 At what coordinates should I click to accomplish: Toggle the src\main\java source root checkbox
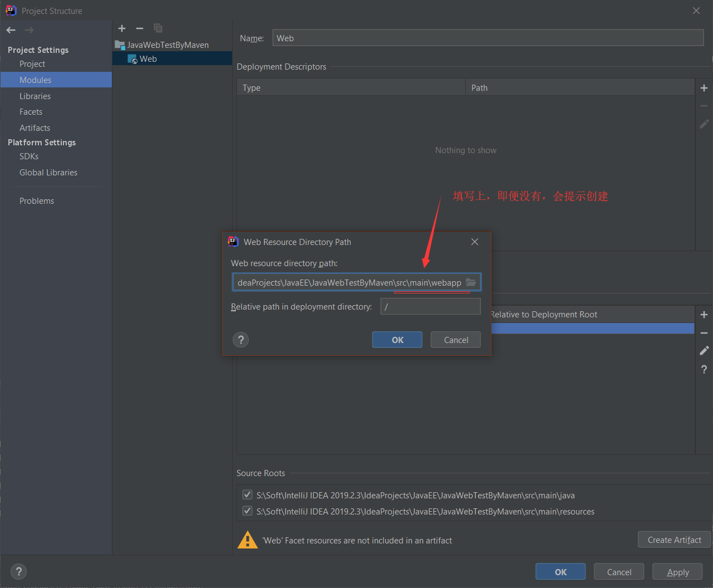(x=247, y=494)
